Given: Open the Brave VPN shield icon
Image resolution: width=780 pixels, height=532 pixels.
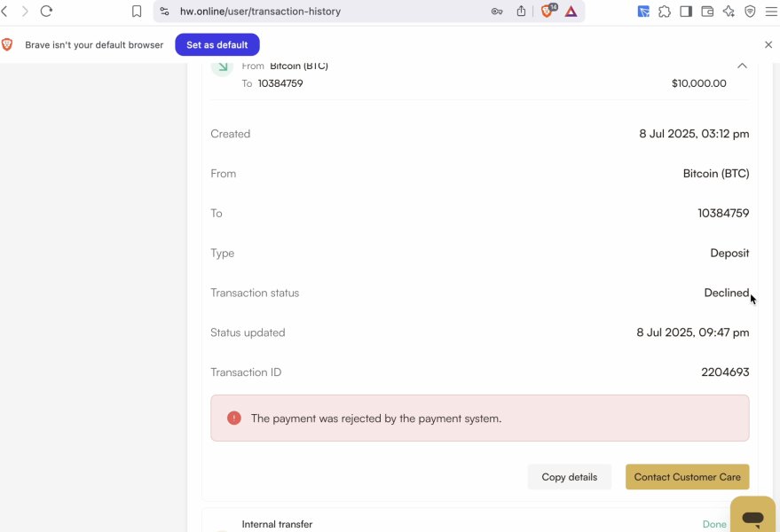Looking at the screenshot, I should coord(750,12).
